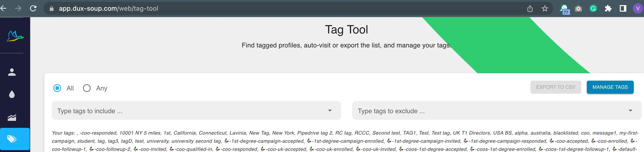The image size is (644, 152).
Task: Open the Grammarly extension icon
Action: pos(593,9)
